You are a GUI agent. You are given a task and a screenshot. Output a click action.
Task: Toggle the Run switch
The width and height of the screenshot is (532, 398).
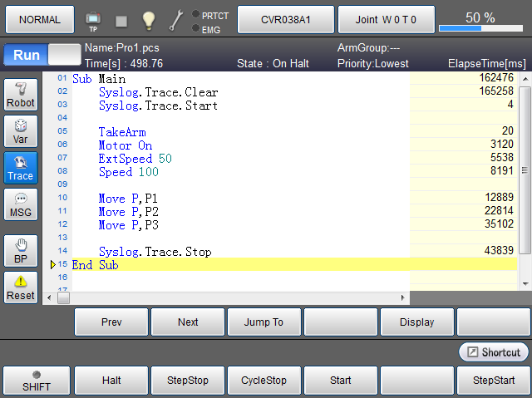click(x=41, y=56)
